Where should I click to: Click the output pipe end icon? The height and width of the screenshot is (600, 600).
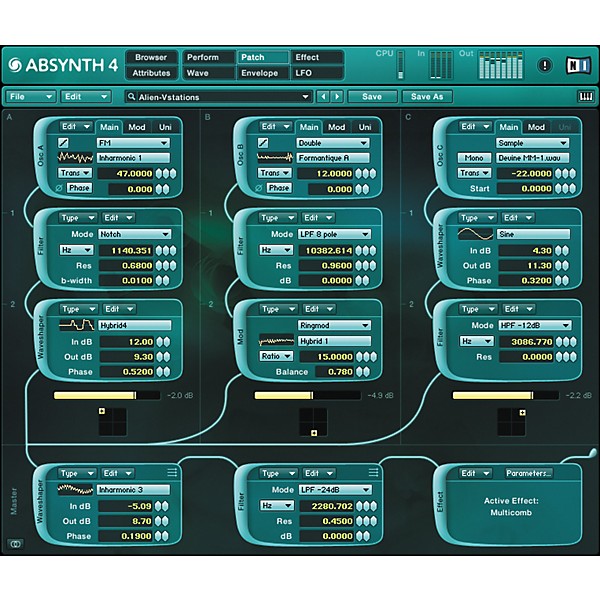[x=592, y=452]
